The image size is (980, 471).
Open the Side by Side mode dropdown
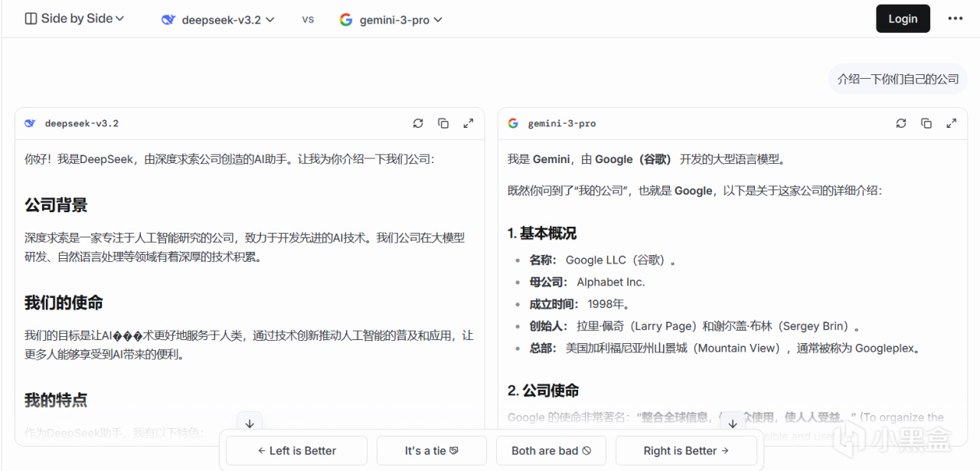coord(74,18)
